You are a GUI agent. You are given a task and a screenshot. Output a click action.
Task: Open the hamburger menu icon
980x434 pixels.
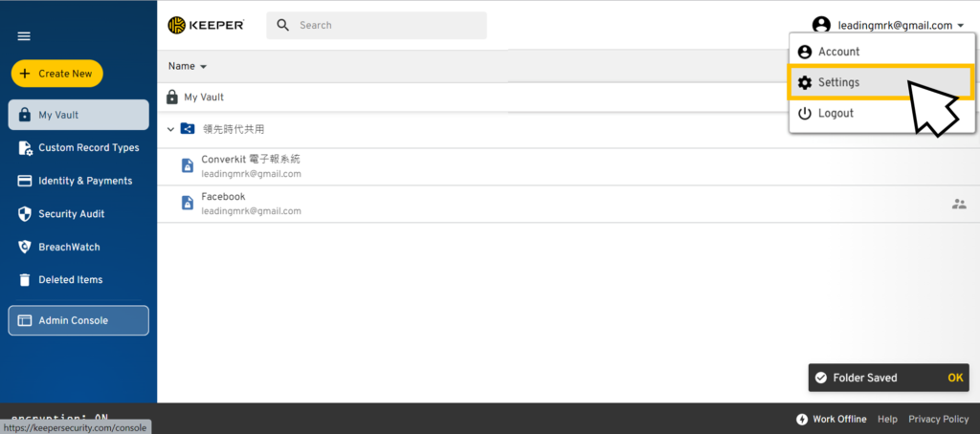click(24, 36)
